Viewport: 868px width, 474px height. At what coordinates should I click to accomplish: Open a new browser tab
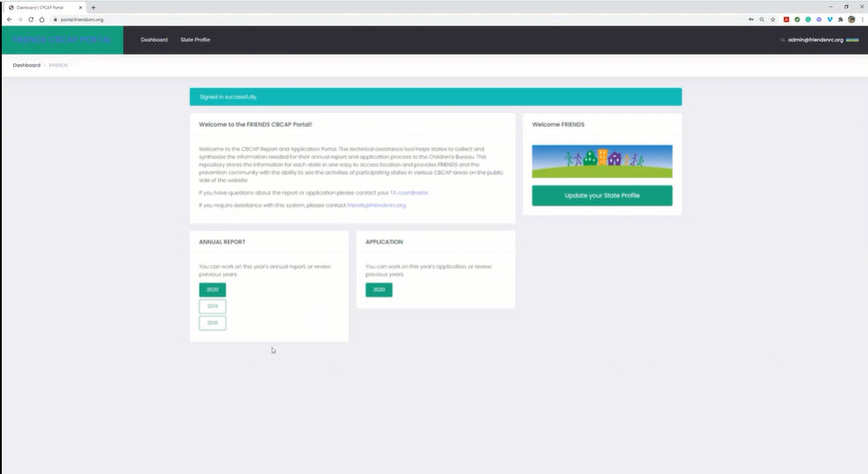click(93, 8)
